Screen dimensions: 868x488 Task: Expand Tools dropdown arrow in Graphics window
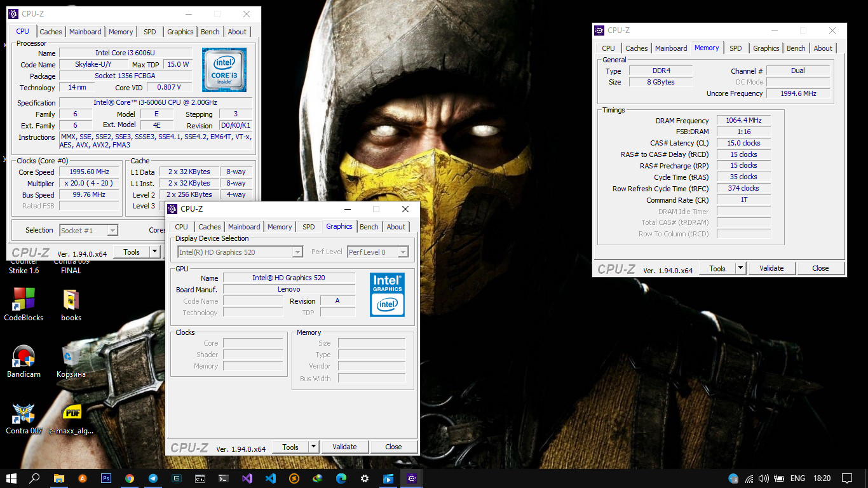point(313,447)
